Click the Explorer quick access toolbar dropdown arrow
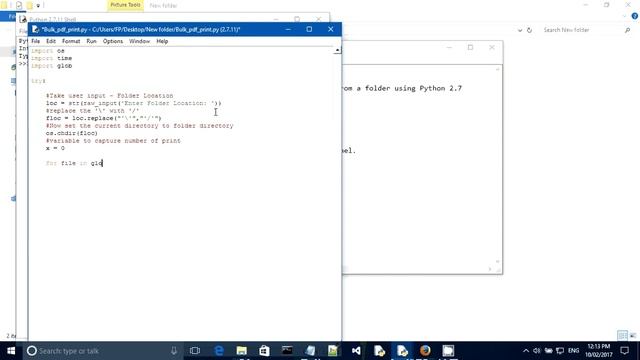 click(38, 5)
